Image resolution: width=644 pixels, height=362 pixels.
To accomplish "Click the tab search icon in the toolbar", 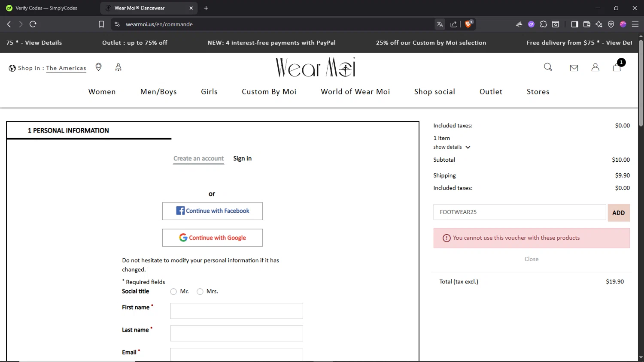I will 556,24.
